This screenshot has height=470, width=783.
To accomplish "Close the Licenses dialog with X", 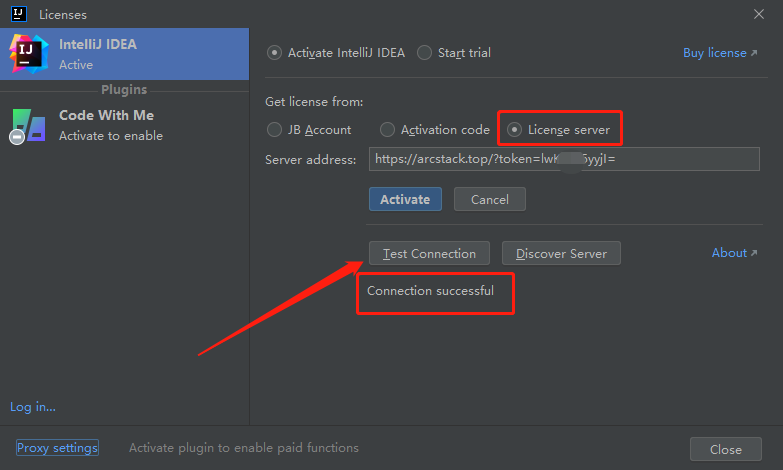I will (x=759, y=14).
